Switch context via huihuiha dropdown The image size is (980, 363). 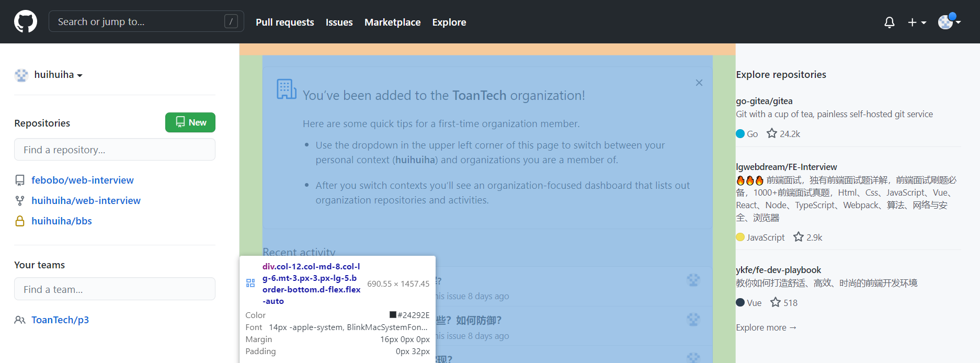tap(49, 75)
